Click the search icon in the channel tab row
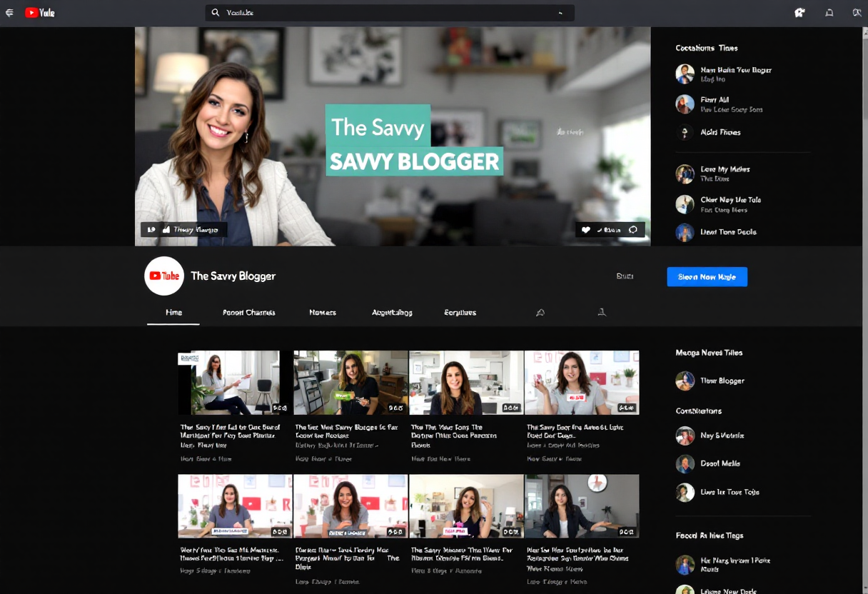The width and height of the screenshot is (868, 594). (x=540, y=313)
